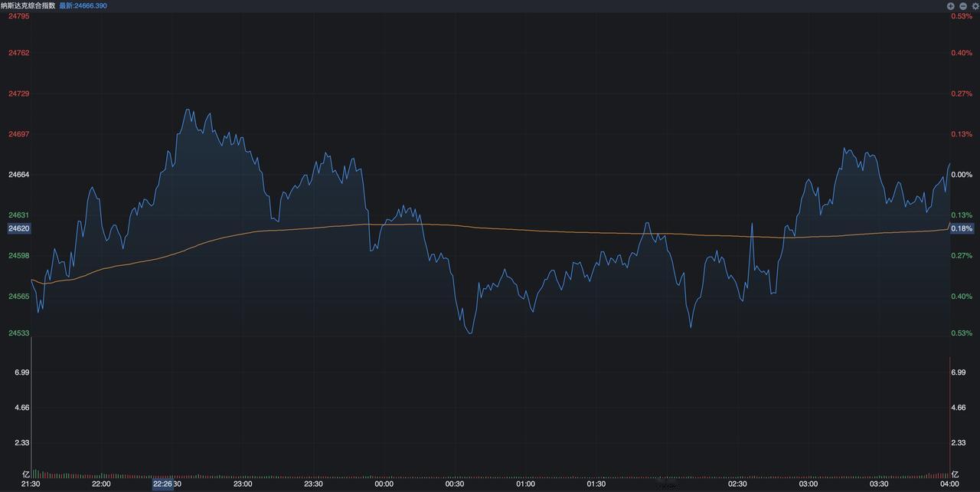The image size is (980, 492).
Task: Click the red 0.53% percent label
Action: [962, 16]
